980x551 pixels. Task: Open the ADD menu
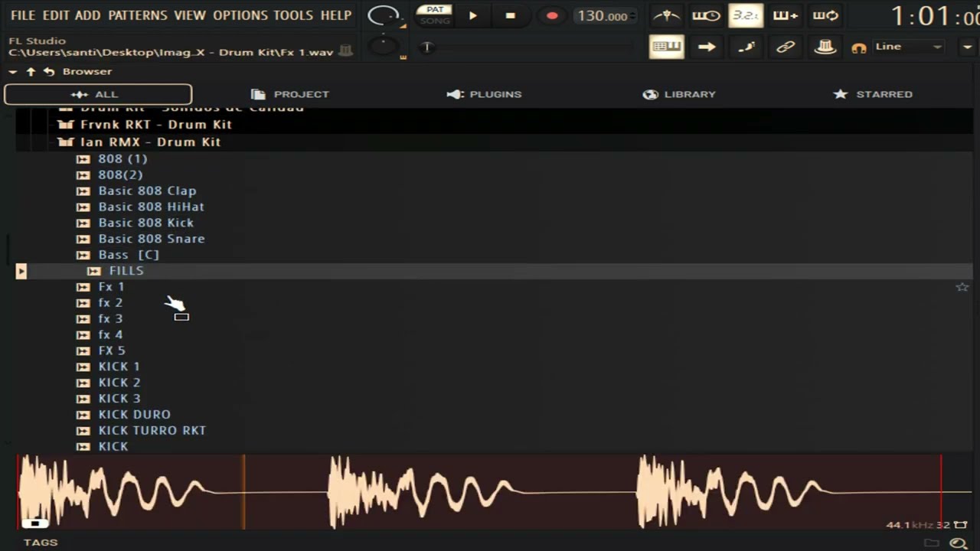coord(88,15)
